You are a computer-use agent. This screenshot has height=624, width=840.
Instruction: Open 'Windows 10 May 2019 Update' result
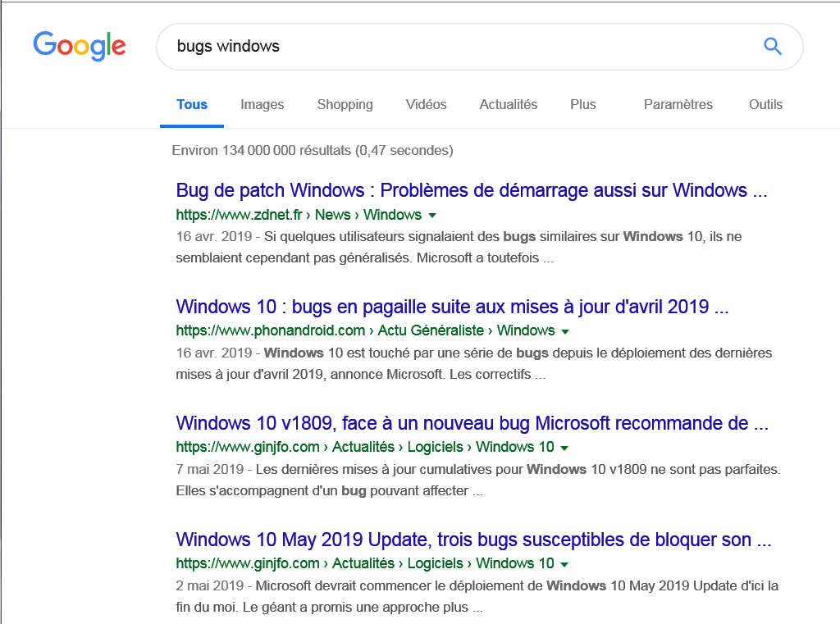coord(473,540)
